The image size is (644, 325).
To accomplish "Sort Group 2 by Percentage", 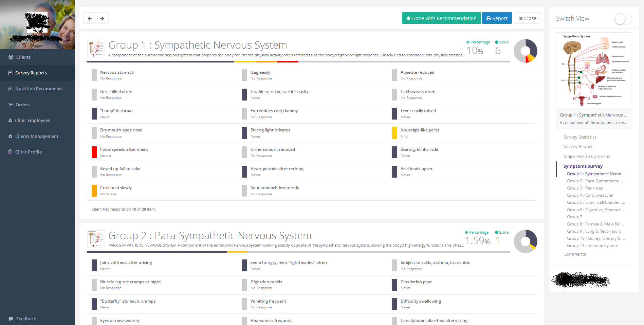I will click(477, 233).
